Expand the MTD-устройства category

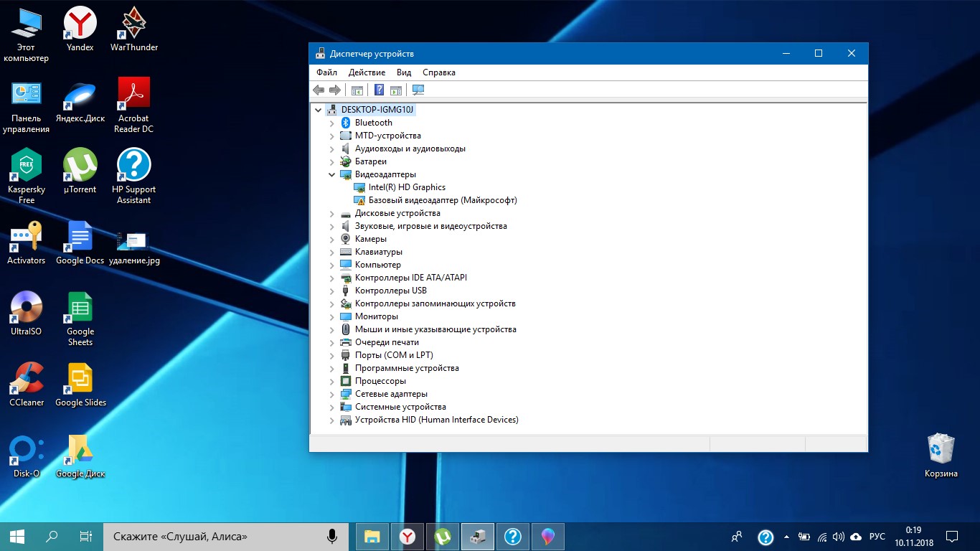pyautogui.click(x=332, y=136)
